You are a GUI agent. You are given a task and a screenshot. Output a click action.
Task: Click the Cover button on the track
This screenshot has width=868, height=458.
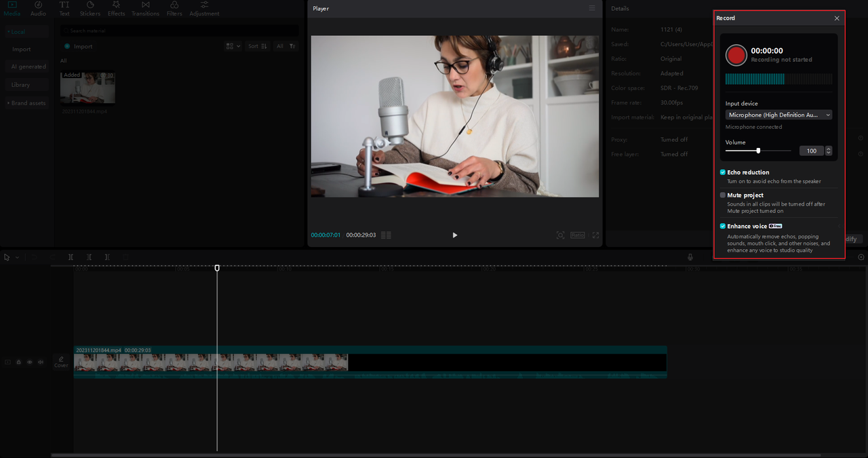click(x=61, y=362)
